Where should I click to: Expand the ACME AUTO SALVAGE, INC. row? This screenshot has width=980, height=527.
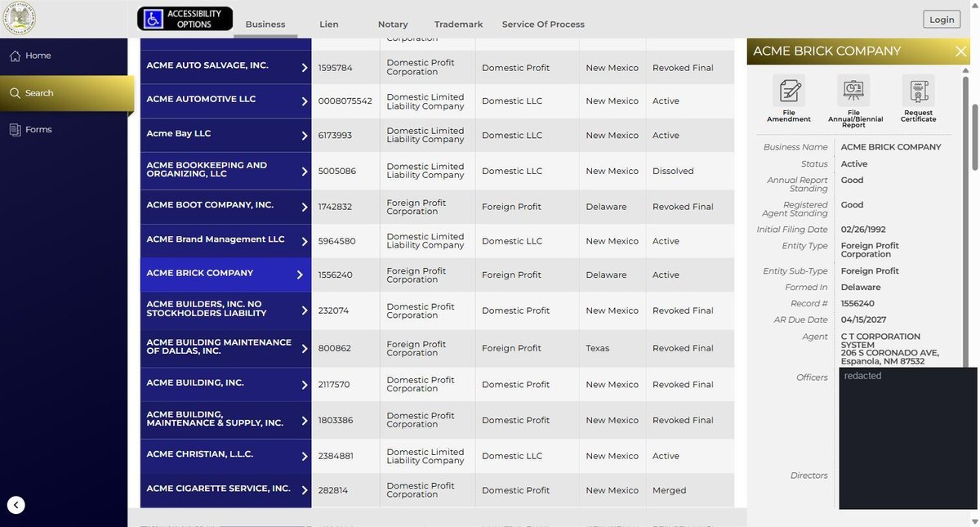[x=304, y=68]
